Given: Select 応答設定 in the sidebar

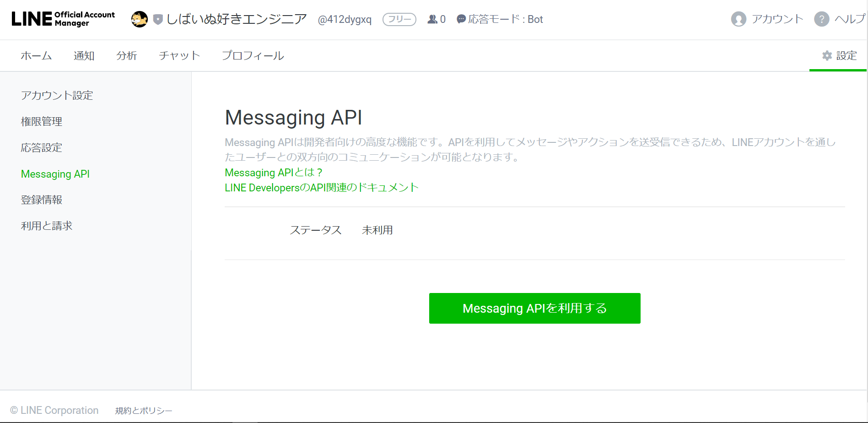Looking at the screenshot, I should point(42,147).
